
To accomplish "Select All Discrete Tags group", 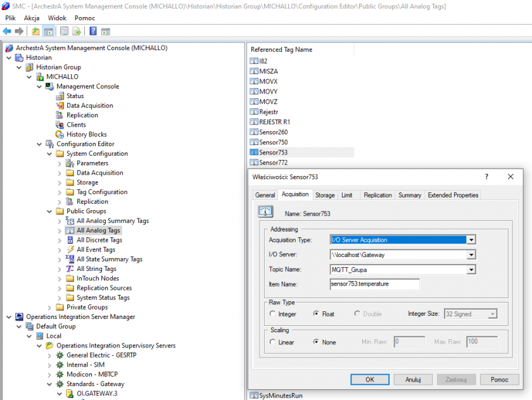I will pyautogui.click(x=99, y=240).
